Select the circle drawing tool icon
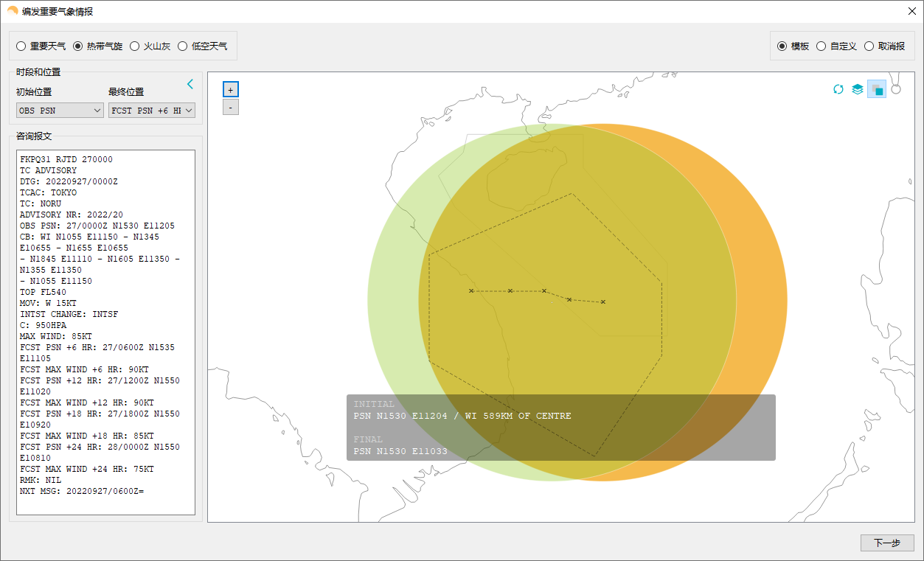 click(x=896, y=89)
